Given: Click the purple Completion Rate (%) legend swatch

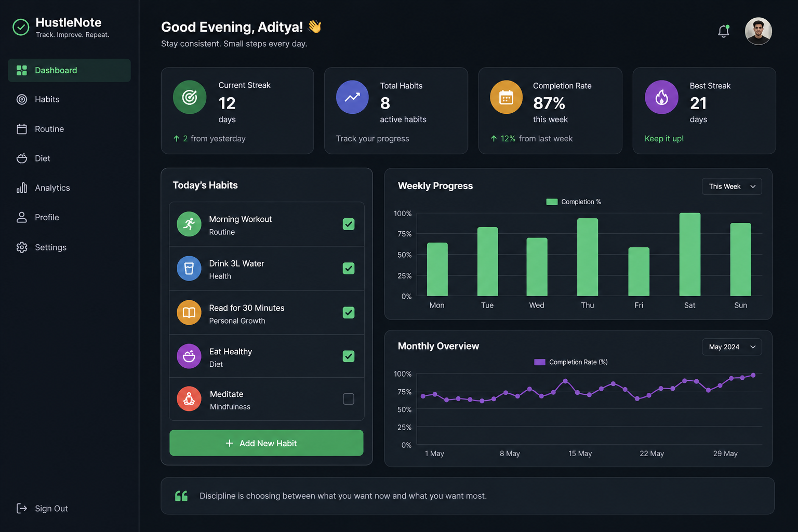Looking at the screenshot, I should click(540, 362).
